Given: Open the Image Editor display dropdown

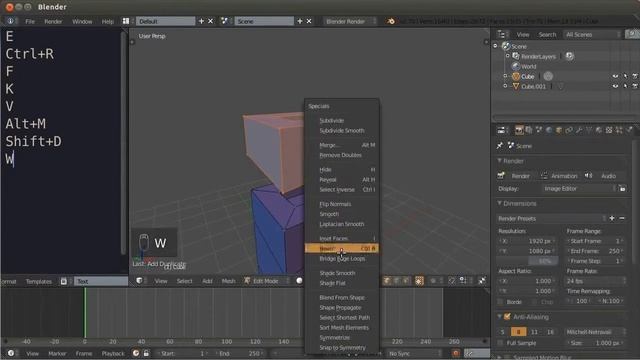Looking at the screenshot, I should [579, 189].
